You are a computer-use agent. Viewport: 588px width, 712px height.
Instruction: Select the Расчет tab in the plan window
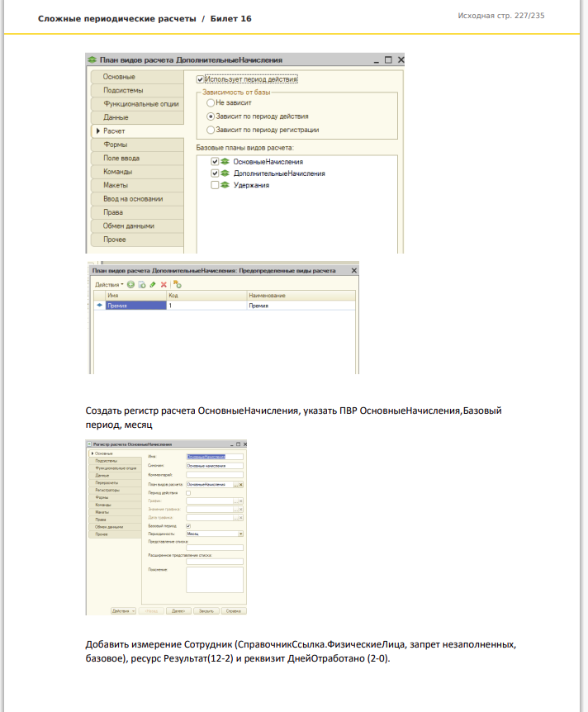(137, 131)
